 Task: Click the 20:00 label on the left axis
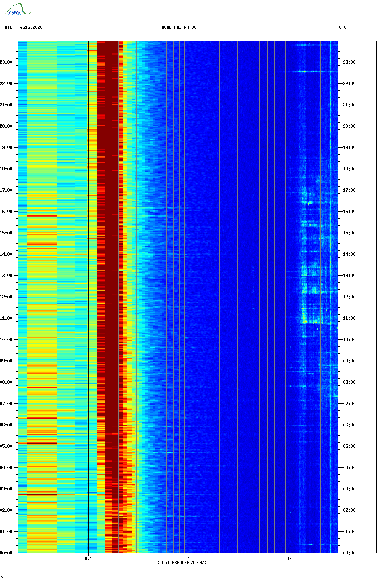tap(6, 126)
